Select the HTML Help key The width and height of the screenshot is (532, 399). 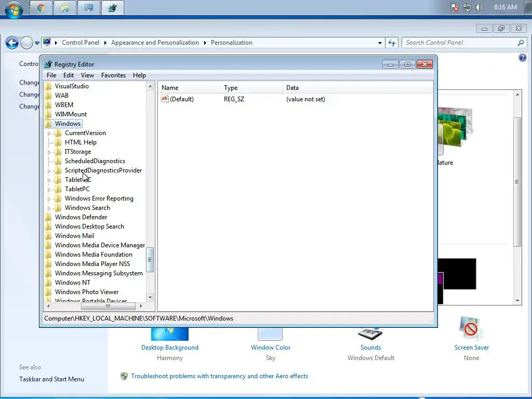(x=81, y=142)
